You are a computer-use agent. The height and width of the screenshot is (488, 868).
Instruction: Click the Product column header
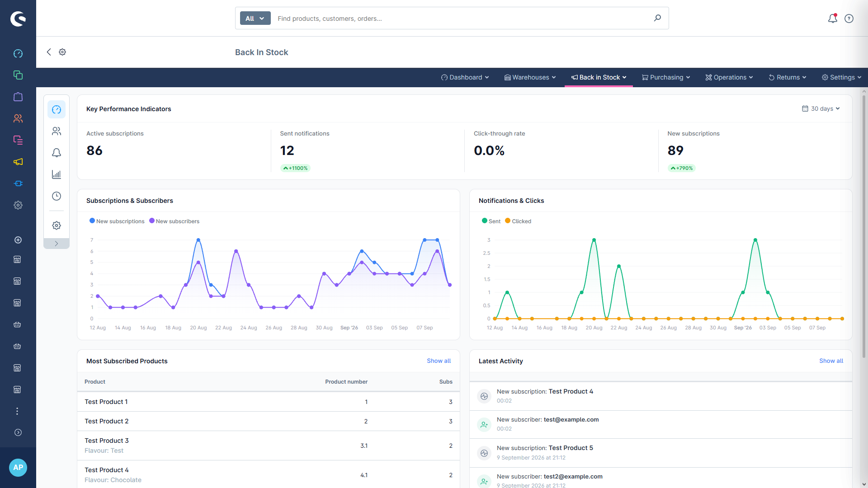pos(95,382)
